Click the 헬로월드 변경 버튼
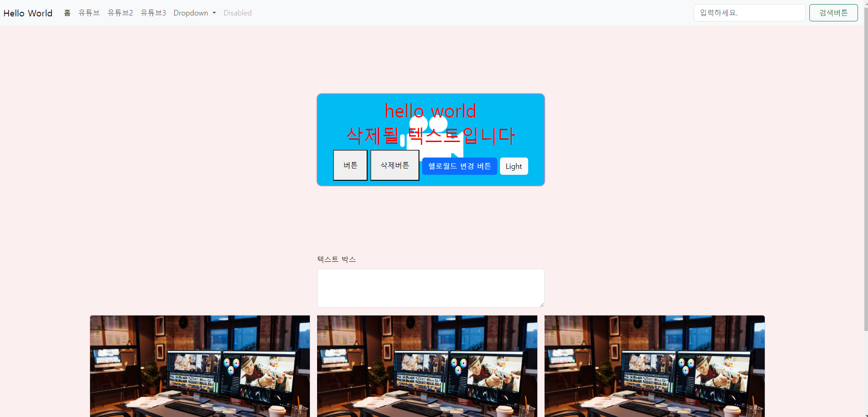Screen dimensions: 868x417 [459, 166]
